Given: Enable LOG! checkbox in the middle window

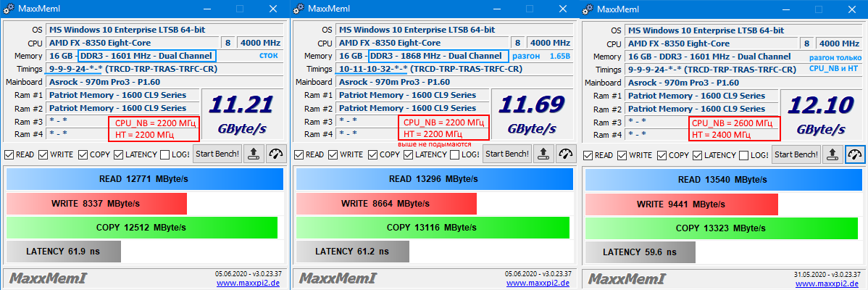Looking at the screenshot, I should click(454, 154).
